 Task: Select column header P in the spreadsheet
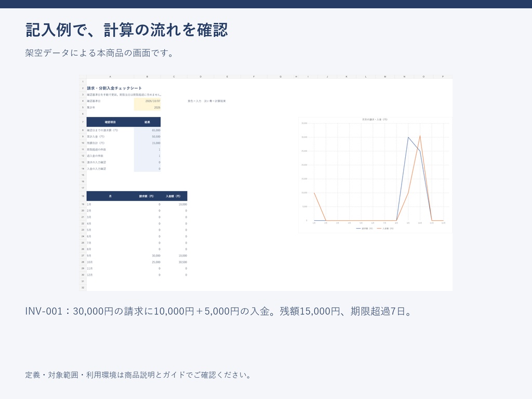[443, 77]
